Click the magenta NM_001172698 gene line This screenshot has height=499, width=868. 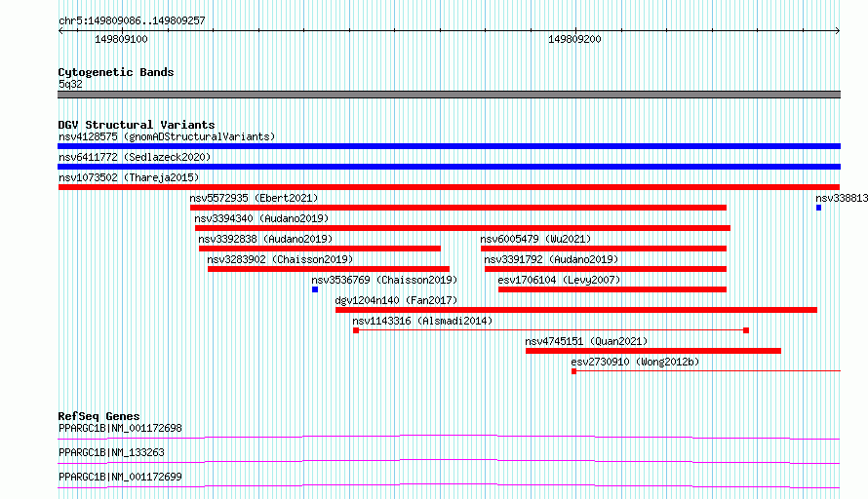point(449,437)
